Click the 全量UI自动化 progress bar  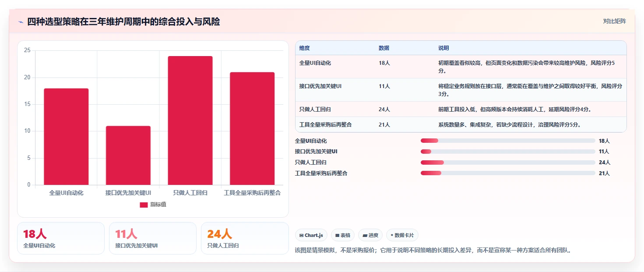pyautogui.click(x=508, y=141)
